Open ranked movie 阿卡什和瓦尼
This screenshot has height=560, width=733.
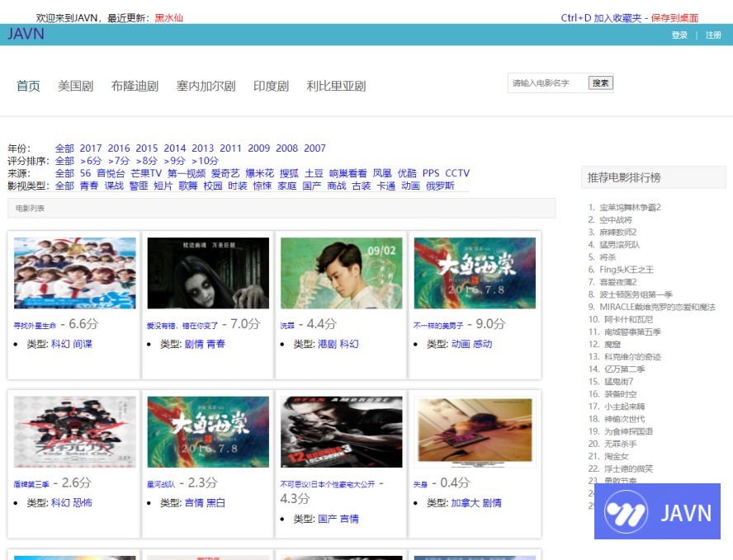pos(628,319)
